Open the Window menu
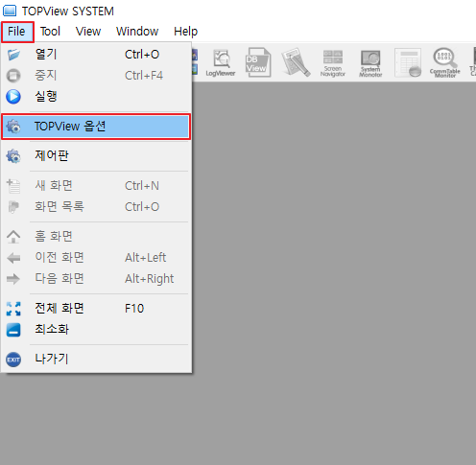 click(x=137, y=32)
